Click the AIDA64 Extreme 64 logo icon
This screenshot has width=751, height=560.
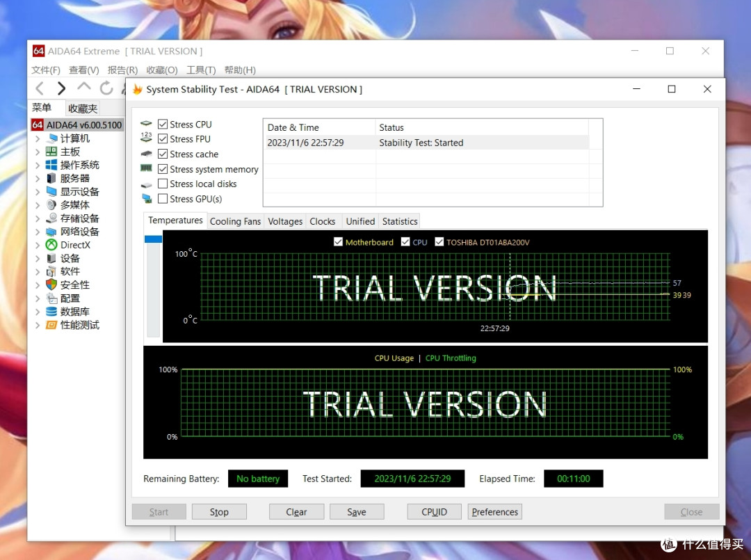(x=39, y=51)
